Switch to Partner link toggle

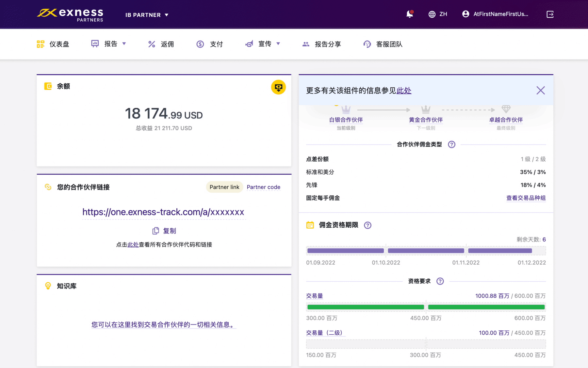(224, 187)
